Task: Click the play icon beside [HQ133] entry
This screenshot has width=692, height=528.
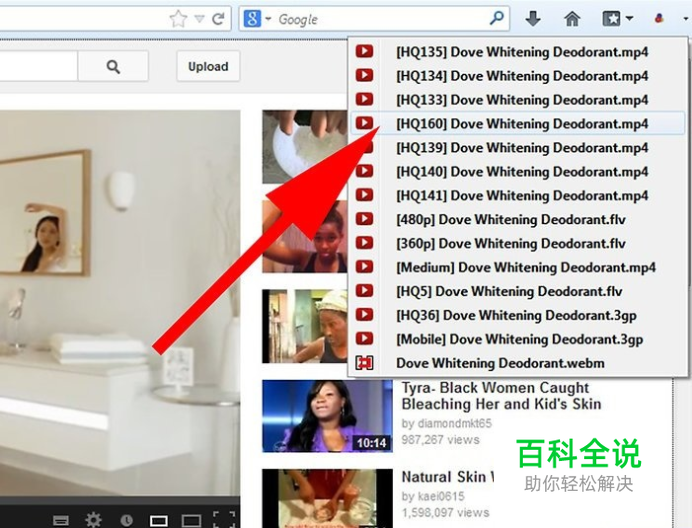Action: 365,99
